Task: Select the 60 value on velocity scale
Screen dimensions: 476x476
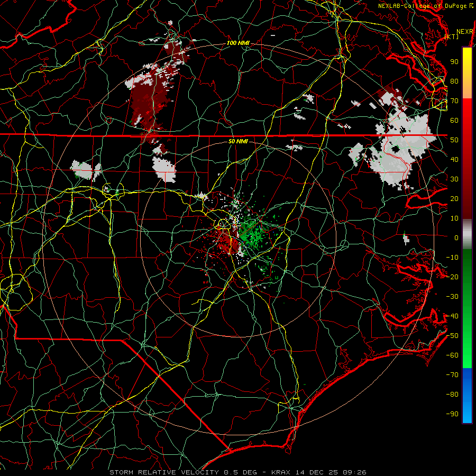Action: (454, 121)
